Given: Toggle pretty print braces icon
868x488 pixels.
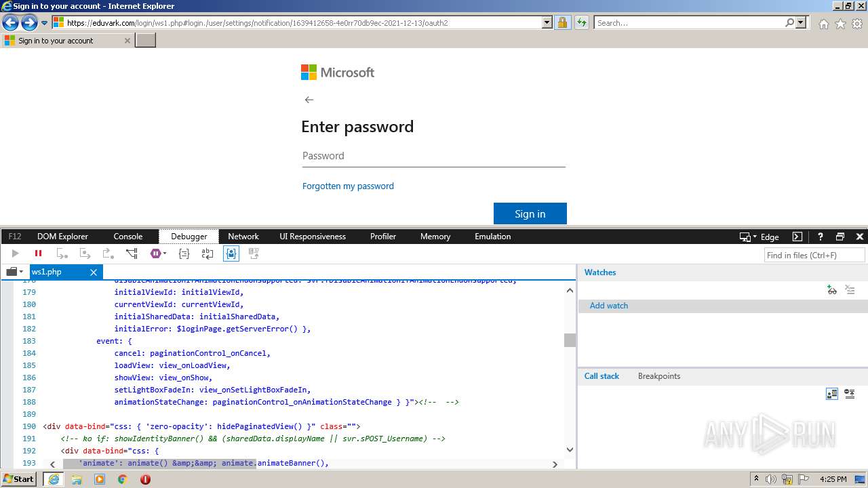Looking at the screenshot, I should (x=184, y=253).
